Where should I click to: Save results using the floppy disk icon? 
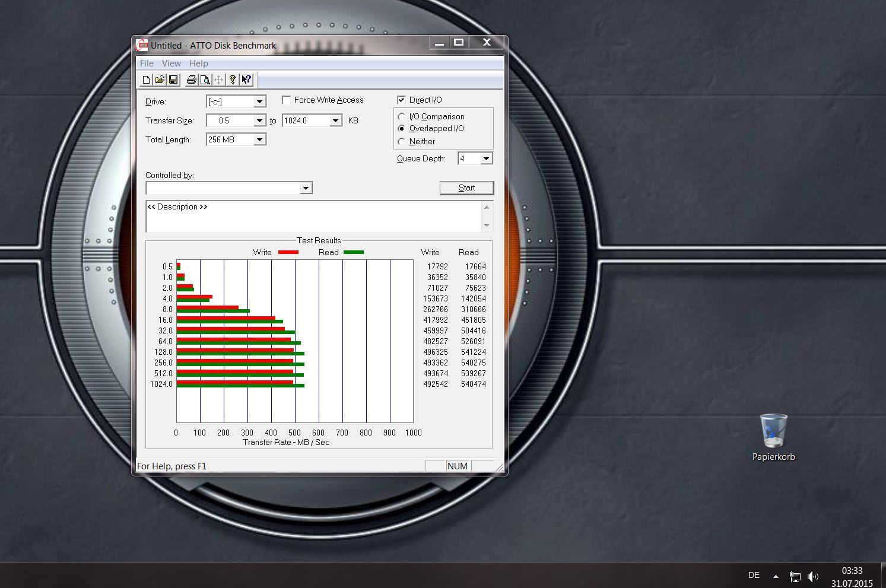coord(173,80)
